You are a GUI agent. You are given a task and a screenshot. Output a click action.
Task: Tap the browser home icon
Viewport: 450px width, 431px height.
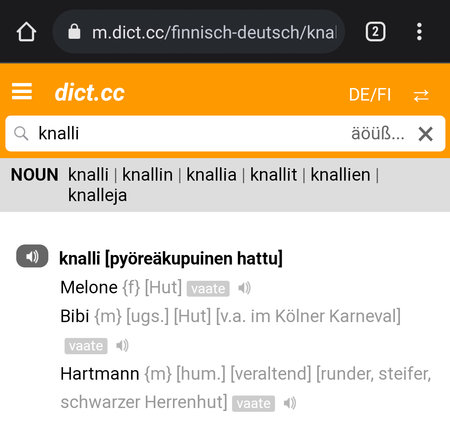pyautogui.click(x=26, y=32)
